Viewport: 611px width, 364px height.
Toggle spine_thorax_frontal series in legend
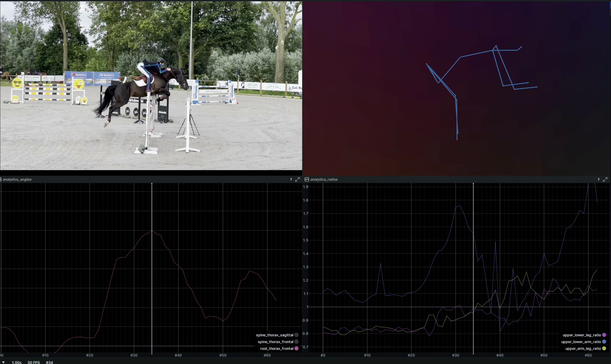[x=276, y=342]
